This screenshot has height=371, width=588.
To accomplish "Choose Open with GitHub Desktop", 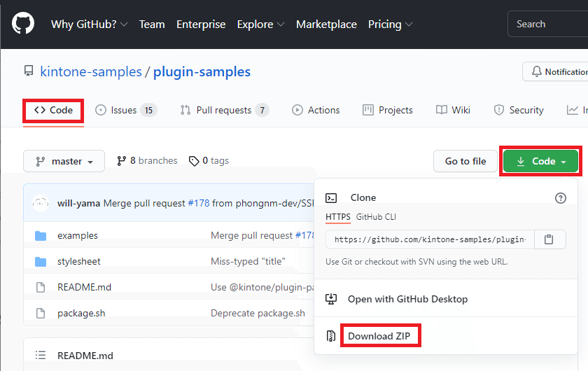I will (x=407, y=299).
